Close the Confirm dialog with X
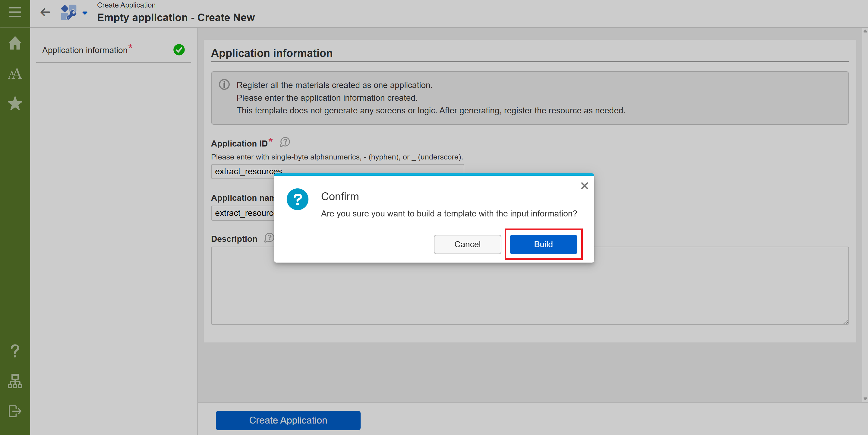The height and width of the screenshot is (435, 868). click(584, 186)
